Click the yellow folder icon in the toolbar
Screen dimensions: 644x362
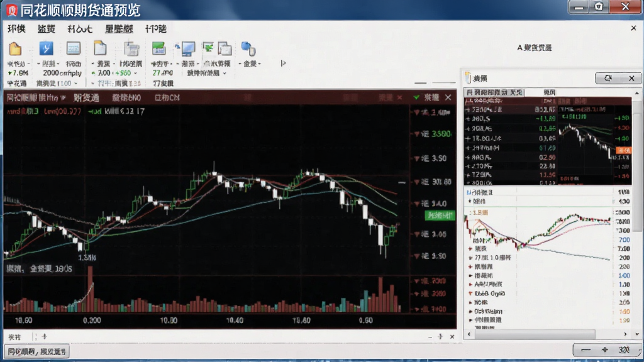15,49
